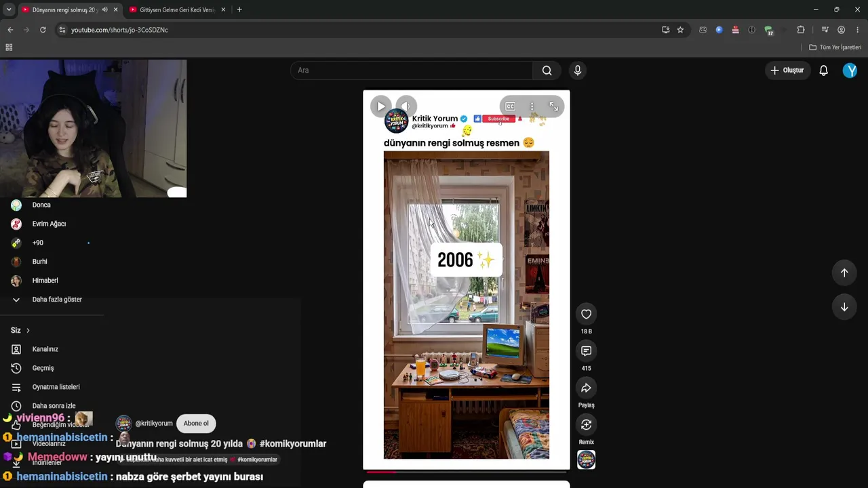
Task: Open the Extensions puzzle-piece menu
Action: (801, 30)
